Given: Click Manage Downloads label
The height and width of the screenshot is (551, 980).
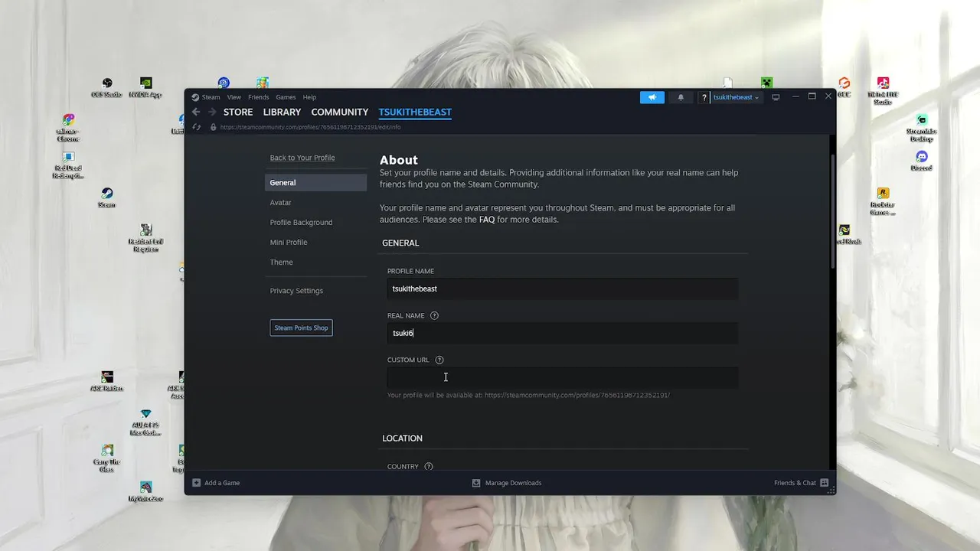Looking at the screenshot, I should [x=513, y=483].
